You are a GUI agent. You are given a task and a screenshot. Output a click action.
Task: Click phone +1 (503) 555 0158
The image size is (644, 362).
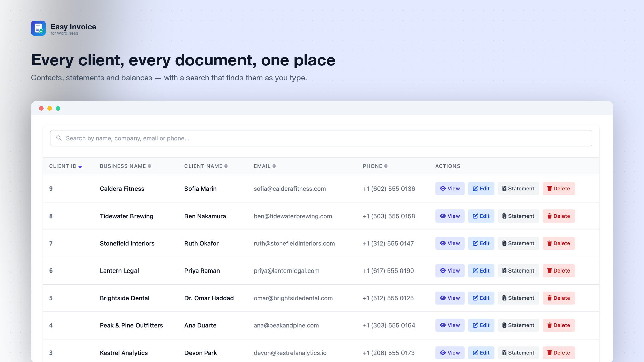(x=389, y=216)
